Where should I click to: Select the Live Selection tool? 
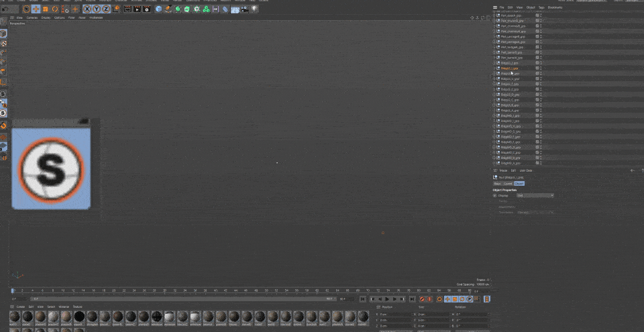[x=26, y=9]
